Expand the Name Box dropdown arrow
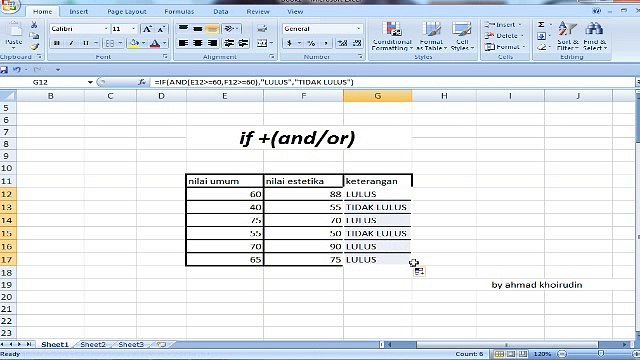 90,82
